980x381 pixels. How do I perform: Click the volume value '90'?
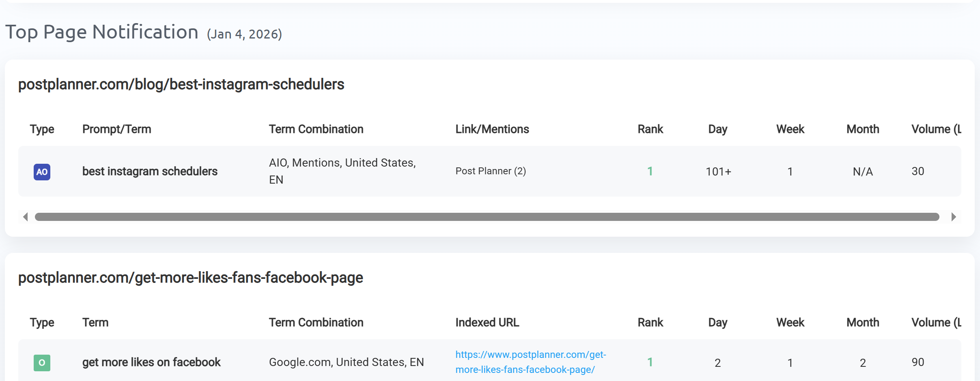click(x=918, y=362)
